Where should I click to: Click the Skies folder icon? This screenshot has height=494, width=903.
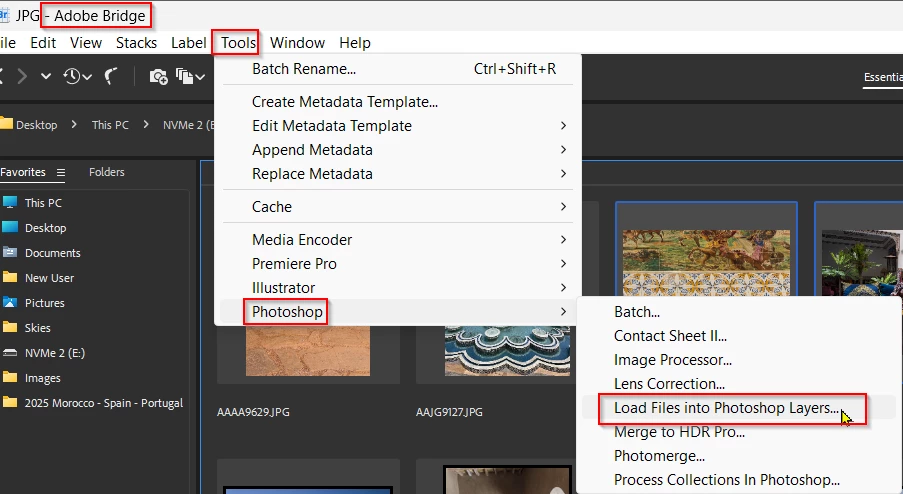(x=10, y=328)
